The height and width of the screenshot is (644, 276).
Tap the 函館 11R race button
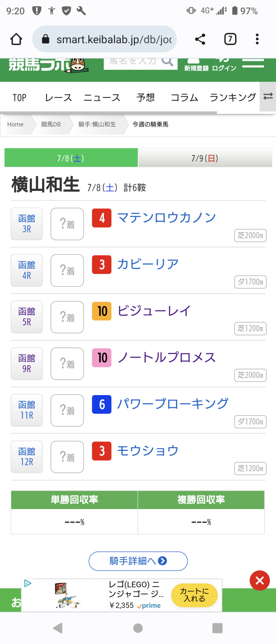click(27, 410)
